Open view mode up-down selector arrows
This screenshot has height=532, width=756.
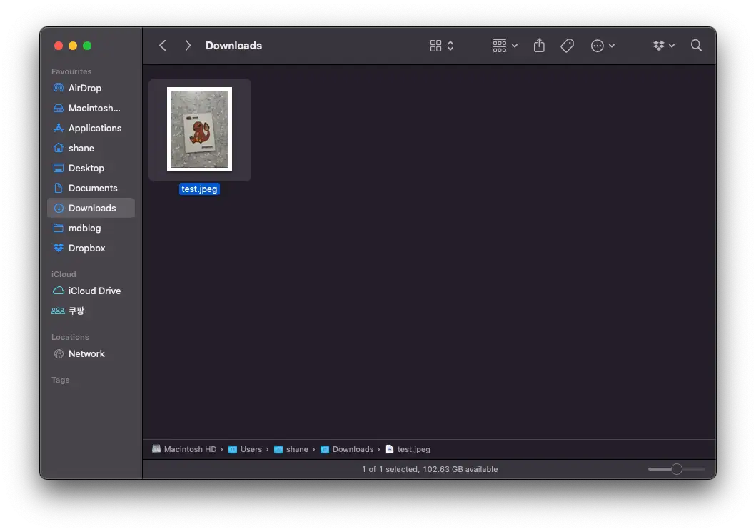(x=450, y=45)
